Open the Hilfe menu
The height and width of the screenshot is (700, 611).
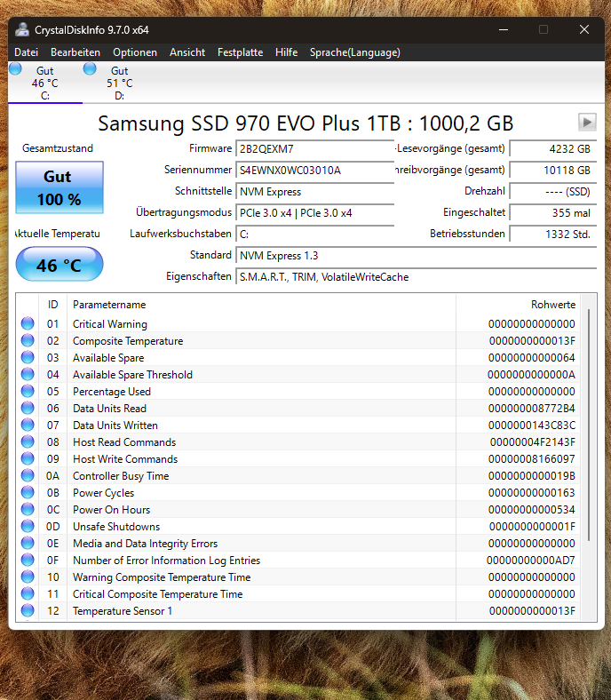tap(286, 52)
